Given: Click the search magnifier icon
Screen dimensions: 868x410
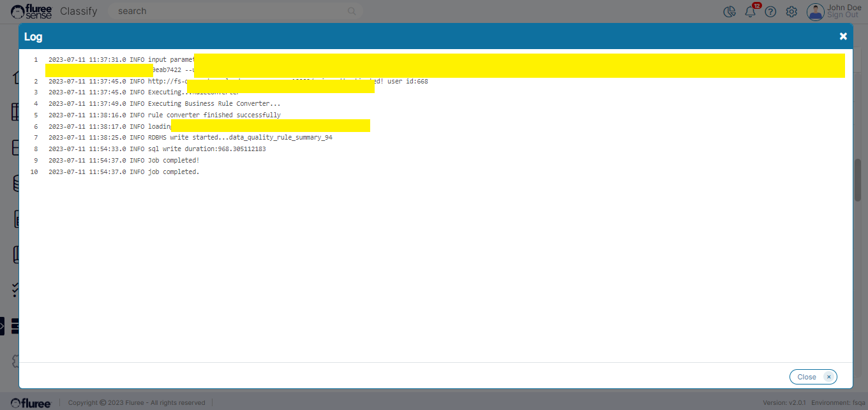Looking at the screenshot, I should (x=352, y=11).
